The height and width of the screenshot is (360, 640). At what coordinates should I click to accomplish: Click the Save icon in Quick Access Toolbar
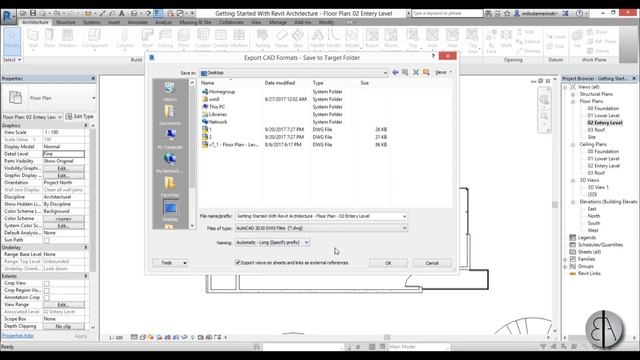point(33,13)
